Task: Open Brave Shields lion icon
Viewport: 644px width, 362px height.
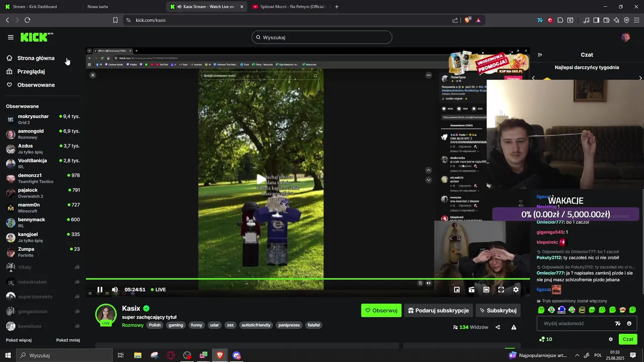Action: tap(467, 20)
